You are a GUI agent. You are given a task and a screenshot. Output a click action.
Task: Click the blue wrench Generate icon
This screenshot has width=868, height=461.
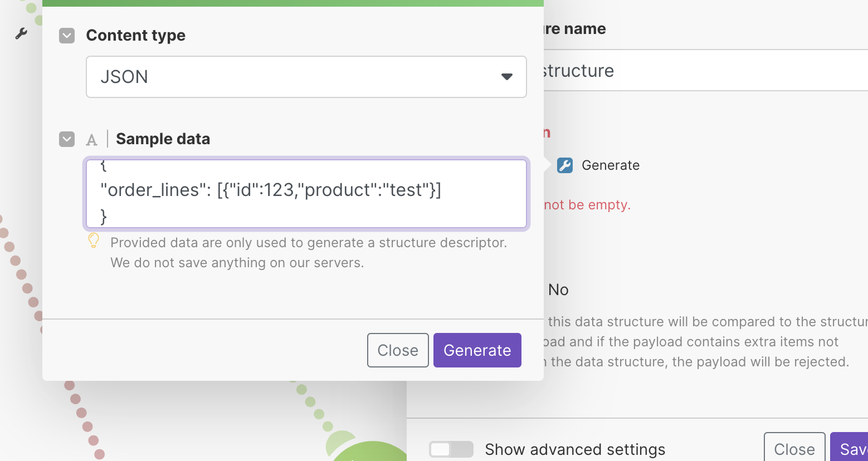coord(565,165)
